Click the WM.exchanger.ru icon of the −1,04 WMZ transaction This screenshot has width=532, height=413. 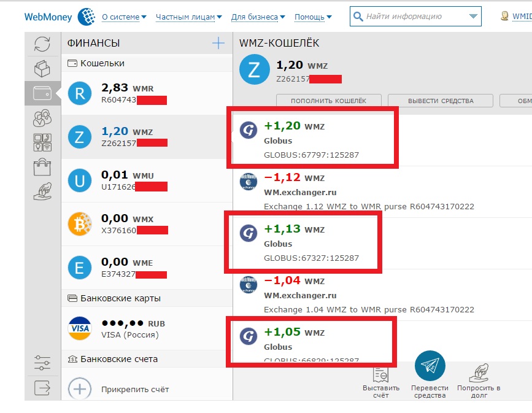[249, 285]
